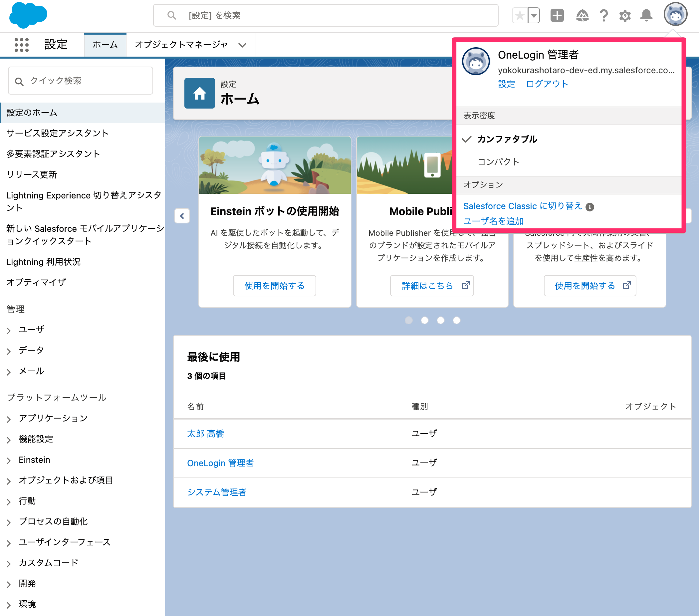This screenshot has height=616, width=699.
Task: Select the ホーム tab
Action: pos(105,45)
